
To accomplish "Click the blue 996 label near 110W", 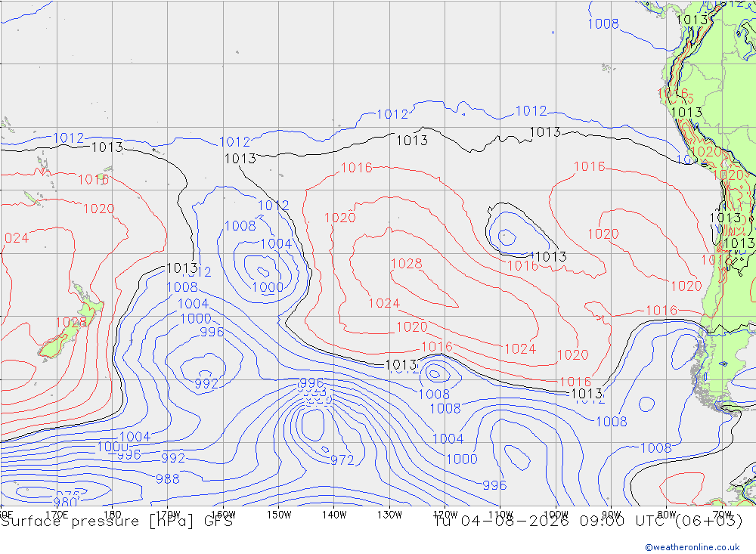I will (494, 485).
